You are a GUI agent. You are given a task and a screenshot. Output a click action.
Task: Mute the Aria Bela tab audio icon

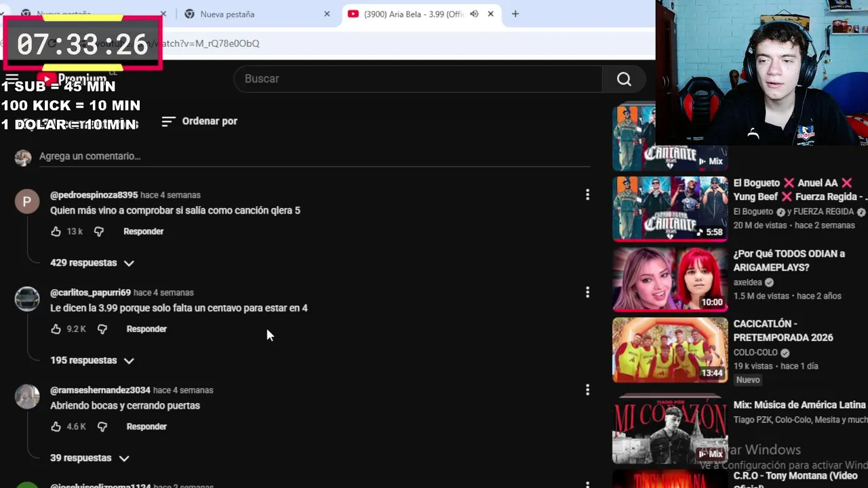tap(474, 14)
